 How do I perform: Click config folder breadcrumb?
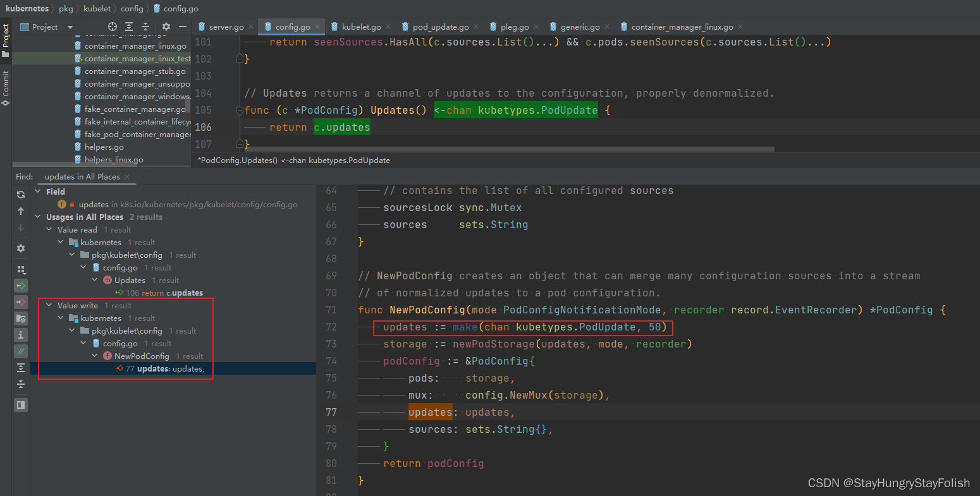pos(132,8)
